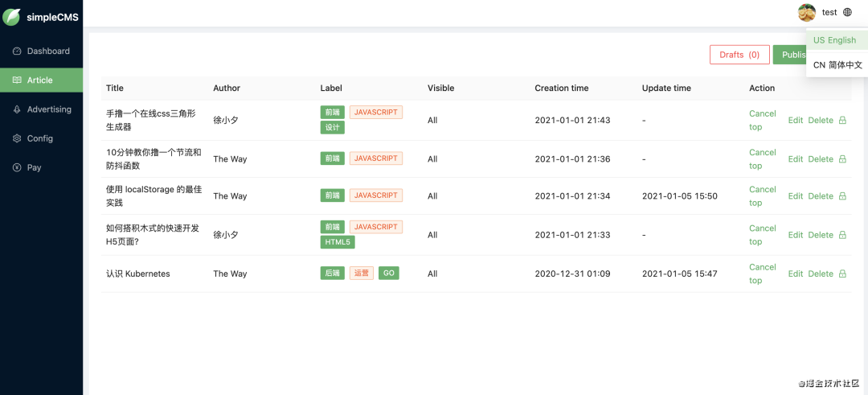This screenshot has height=395, width=868.
Task: Click the Update time column header
Action: click(666, 88)
